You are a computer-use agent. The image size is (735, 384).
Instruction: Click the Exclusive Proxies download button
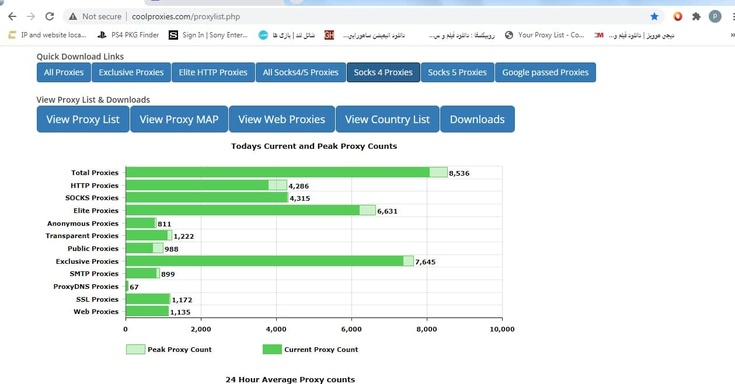(131, 72)
